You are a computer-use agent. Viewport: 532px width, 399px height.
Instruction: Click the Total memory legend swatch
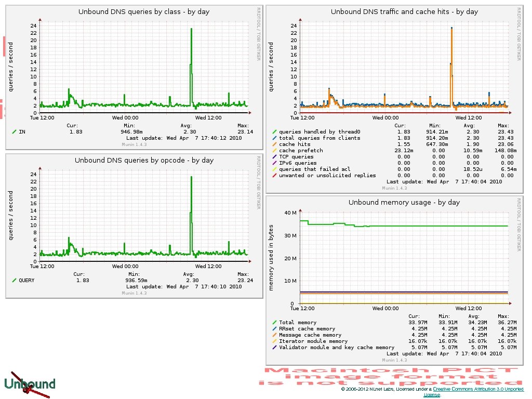[274, 322]
